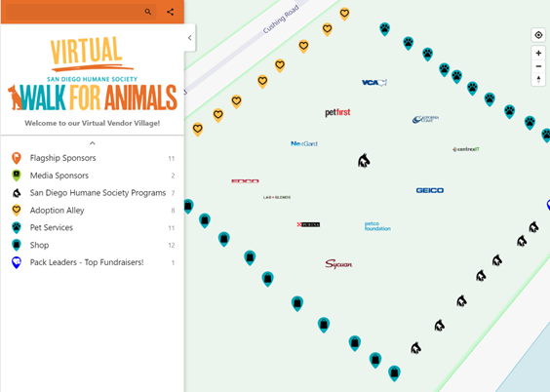Open the petfirst sponsor marker
This screenshot has height=392, width=550.
click(x=337, y=112)
